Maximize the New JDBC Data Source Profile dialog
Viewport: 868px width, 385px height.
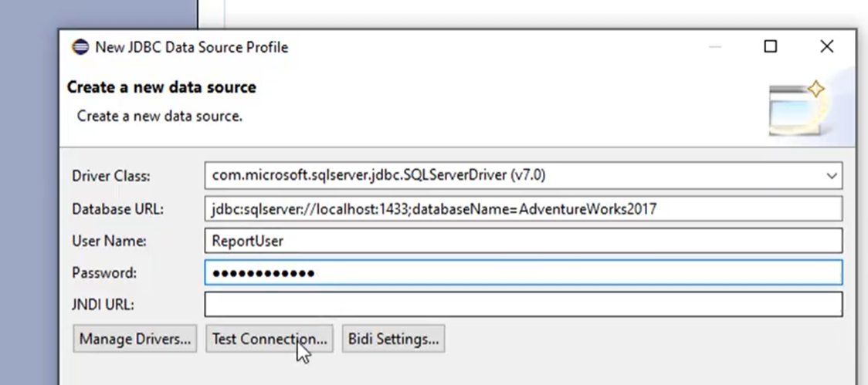770,46
